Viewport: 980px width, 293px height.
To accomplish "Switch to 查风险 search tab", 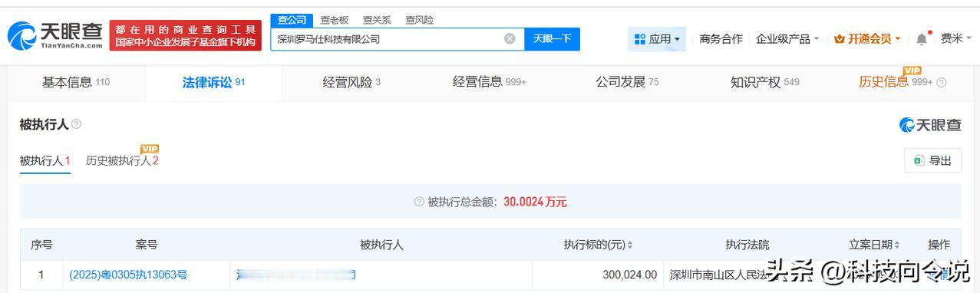I will [x=420, y=20].
